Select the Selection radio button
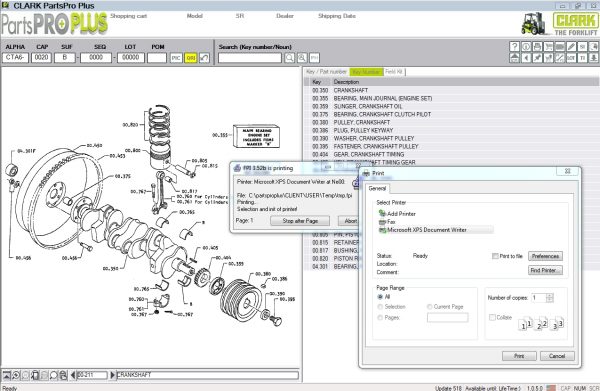600x391 pixels. pyautogui.click(x=380, y=307)
